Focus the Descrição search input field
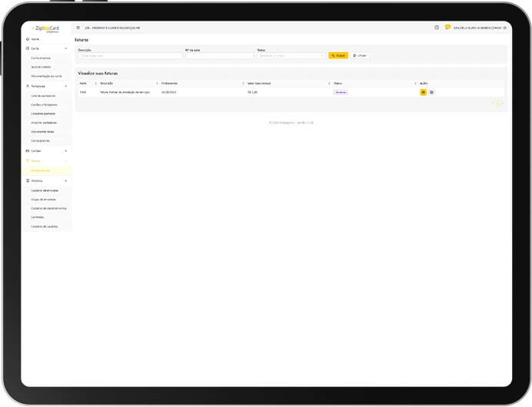Image resolution: width=532 pixels, height=407 pixels. click(x=129, y=55)
